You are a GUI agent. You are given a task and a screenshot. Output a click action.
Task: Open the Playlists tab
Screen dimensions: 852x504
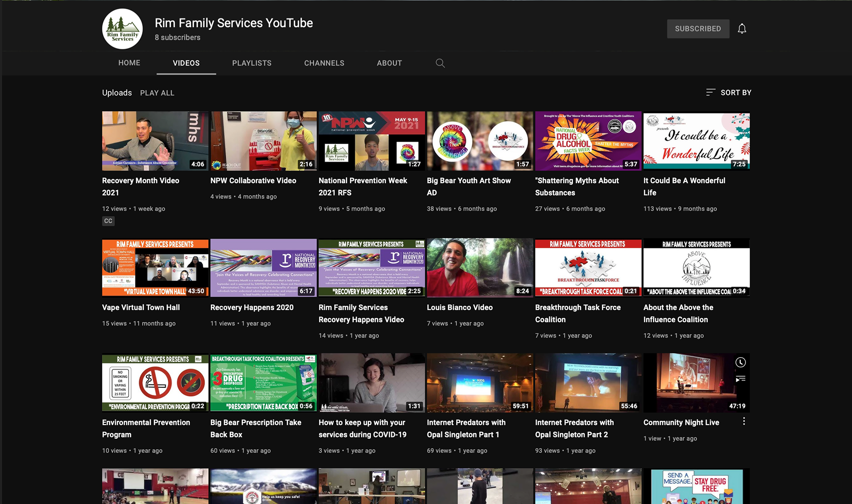[252, 63]
